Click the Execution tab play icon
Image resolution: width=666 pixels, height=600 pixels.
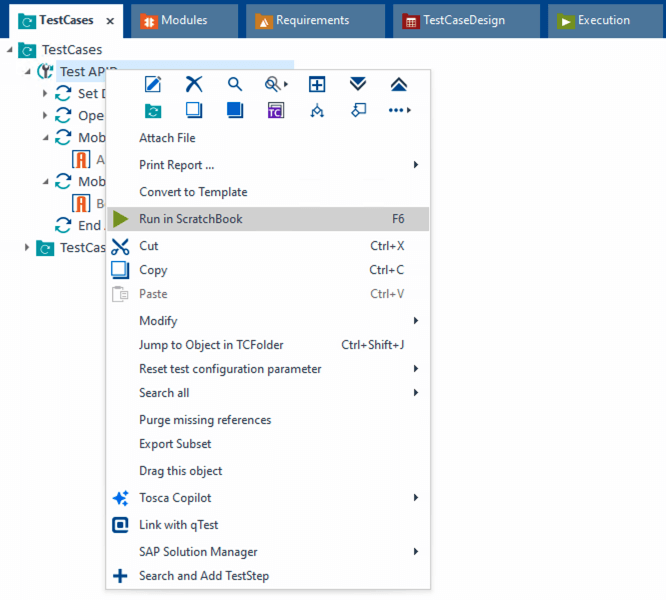tap(565, 21)
